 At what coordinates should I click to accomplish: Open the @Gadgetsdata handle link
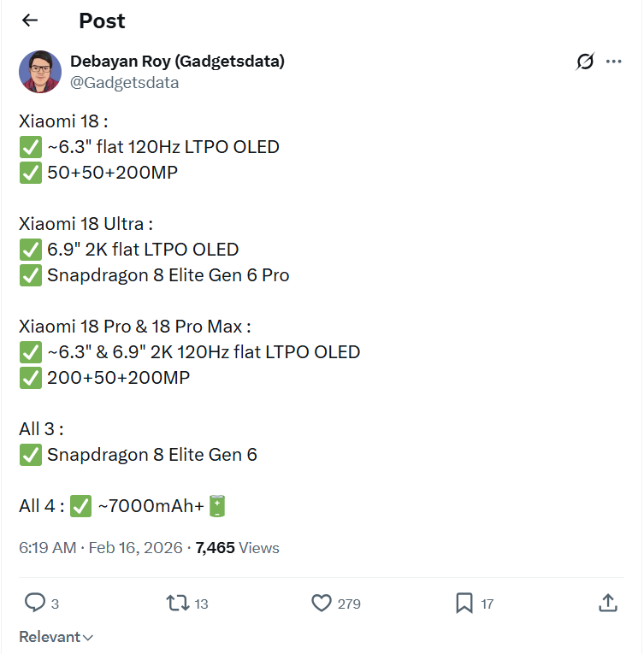pos(124,83)
